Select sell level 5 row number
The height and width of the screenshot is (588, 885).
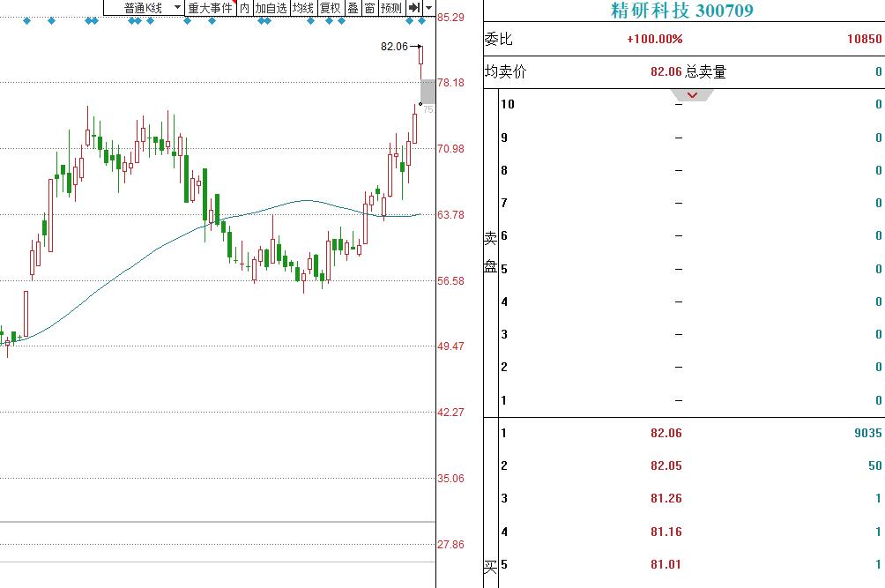tap(504, 269)
